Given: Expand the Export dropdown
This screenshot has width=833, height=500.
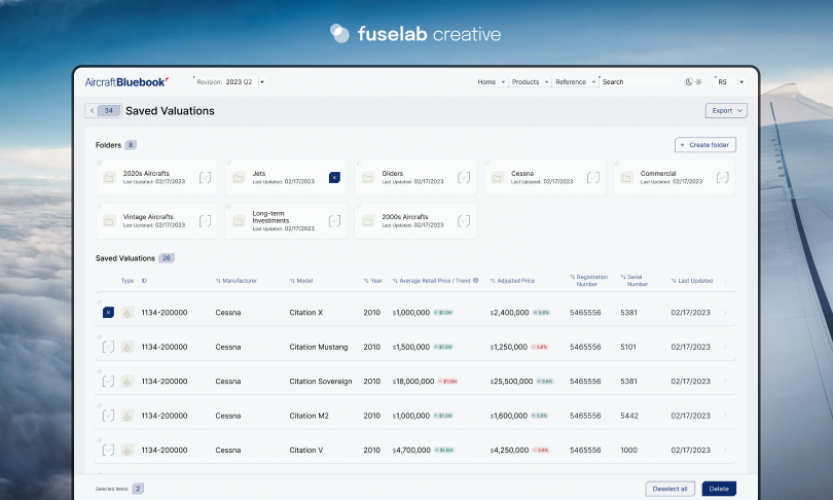Looking at the screenshot, I should (x=726, y=111).
